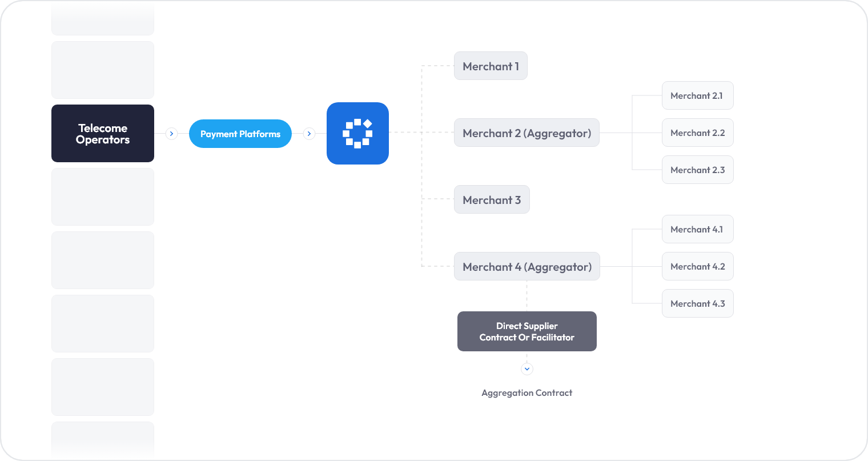Open the Merchant 2.1 sub-node
The height and width of the screenshot is (461, 868).
tap(697, 96)
